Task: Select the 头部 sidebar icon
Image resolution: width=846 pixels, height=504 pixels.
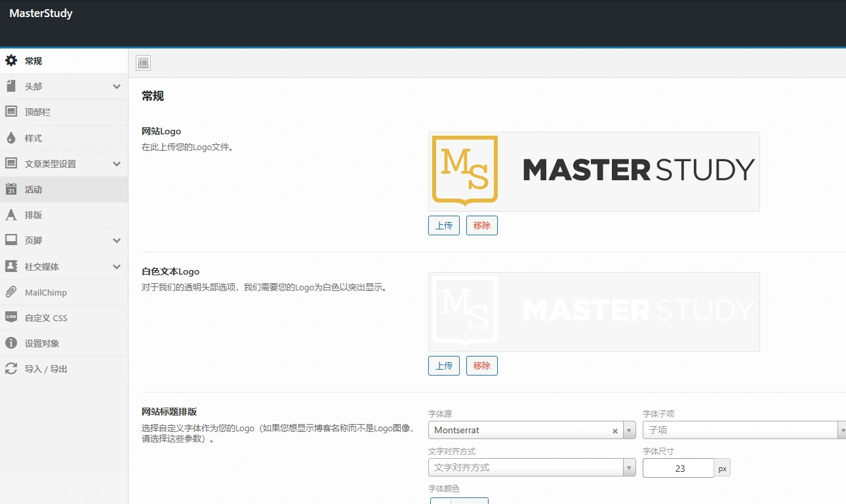Action: tap(11, 86)
